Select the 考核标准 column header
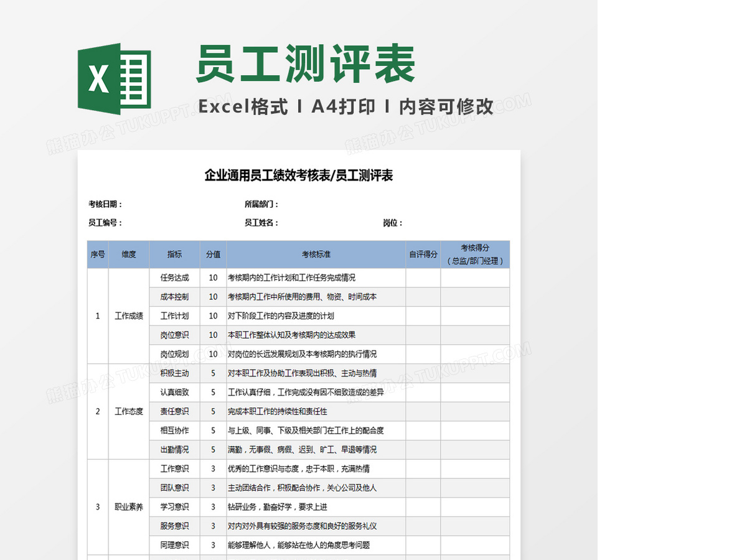Viewport: 747px width, 560px height. coord(316,254)
